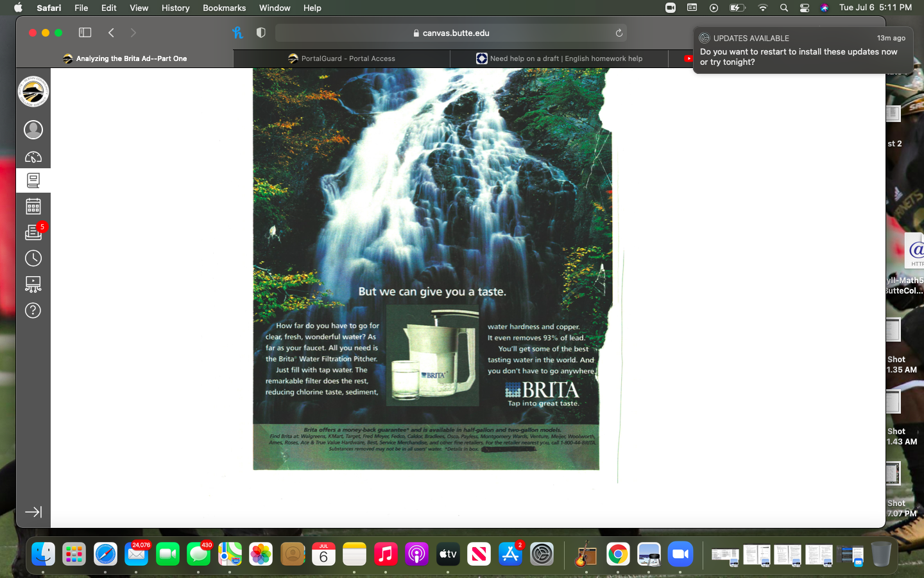Click the Updates Available notification
Screen dimensions: 924x578
pos(803,50)
